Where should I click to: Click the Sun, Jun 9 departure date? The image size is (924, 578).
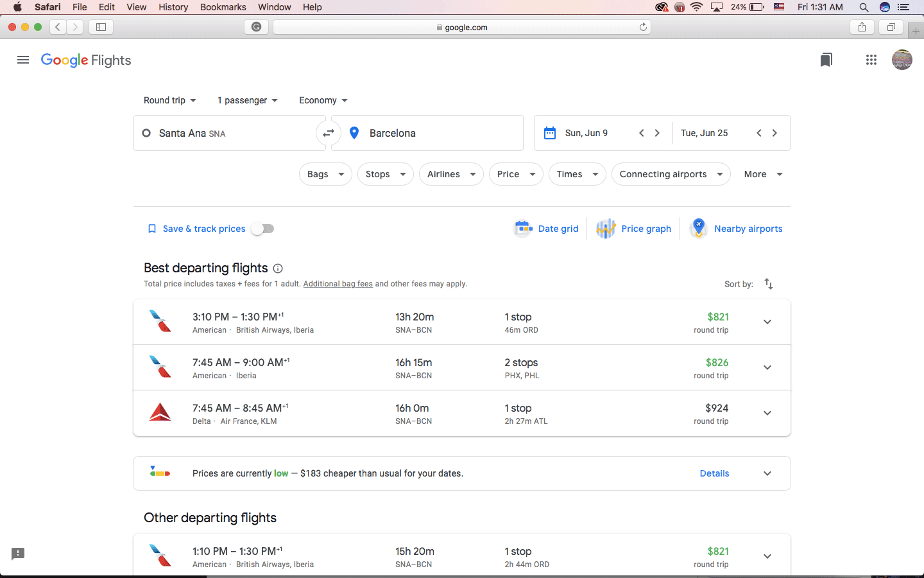point(586,133)
